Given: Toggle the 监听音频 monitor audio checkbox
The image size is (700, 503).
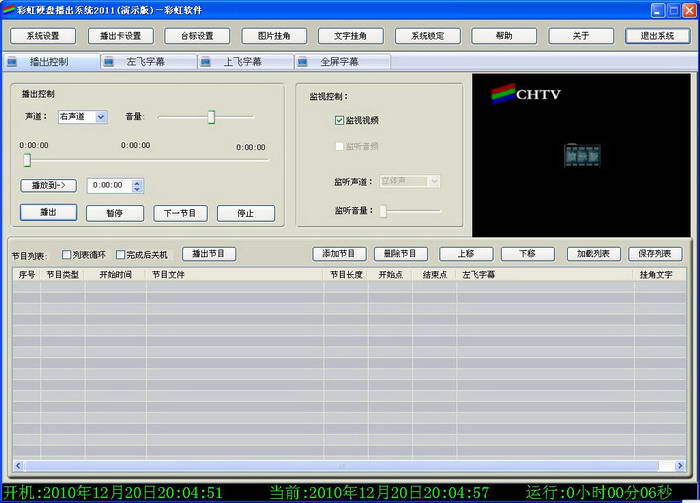Looking at the screenshot, I should (339, 146).
